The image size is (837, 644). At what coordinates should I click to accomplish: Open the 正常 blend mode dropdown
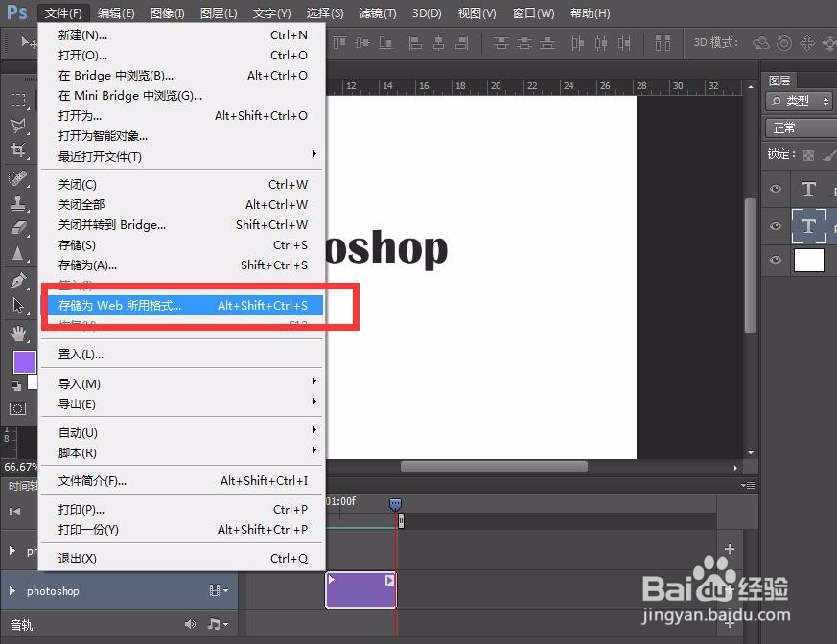802,127
